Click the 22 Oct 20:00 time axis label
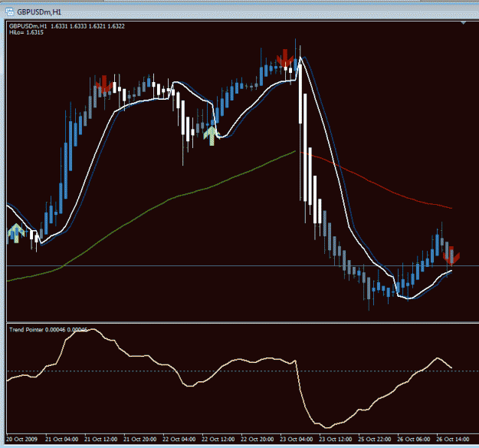Image resolution: width=479 pixels, height=448 pixels. point(258,439)
